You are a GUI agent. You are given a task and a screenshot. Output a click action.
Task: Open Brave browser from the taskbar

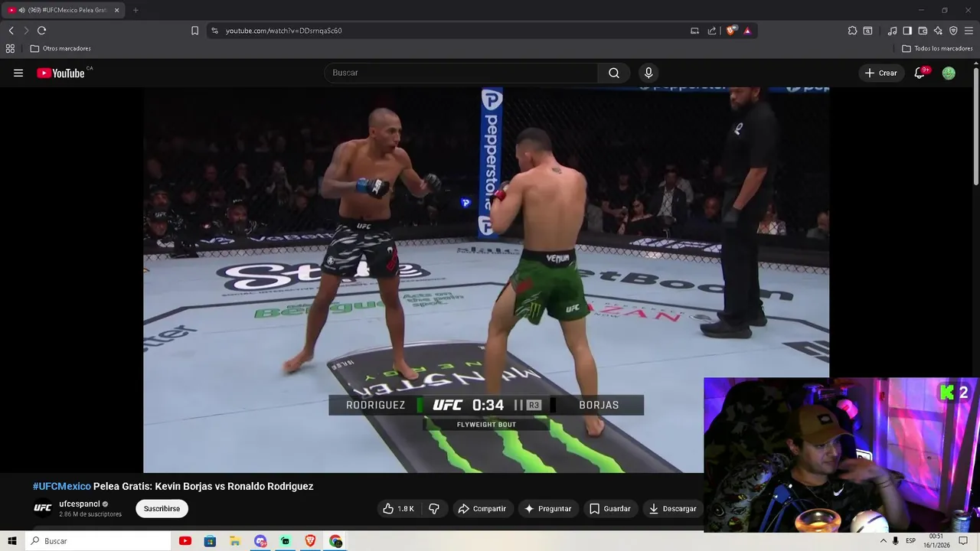pyautogui.click(x=310, y=541)
